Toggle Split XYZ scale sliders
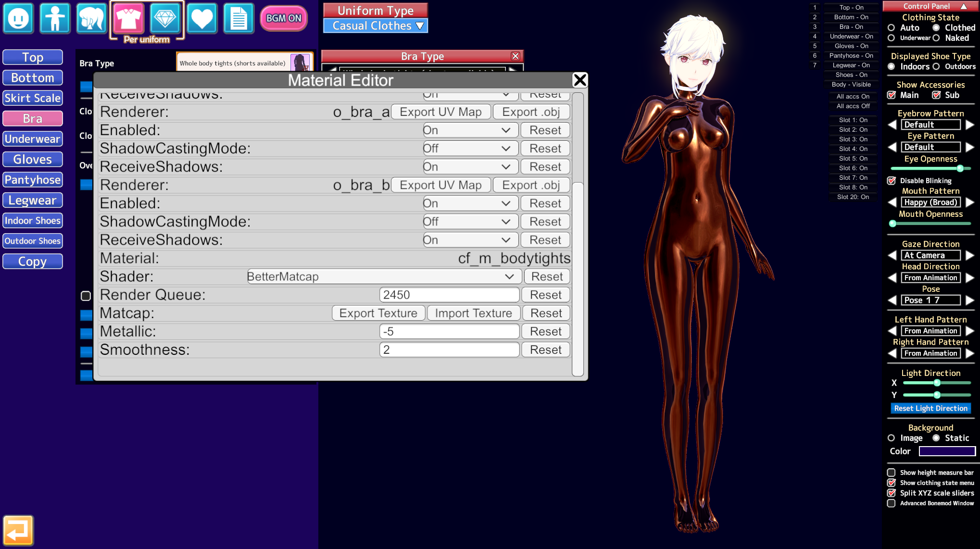980x549 pixels. (x=892, y=493)
